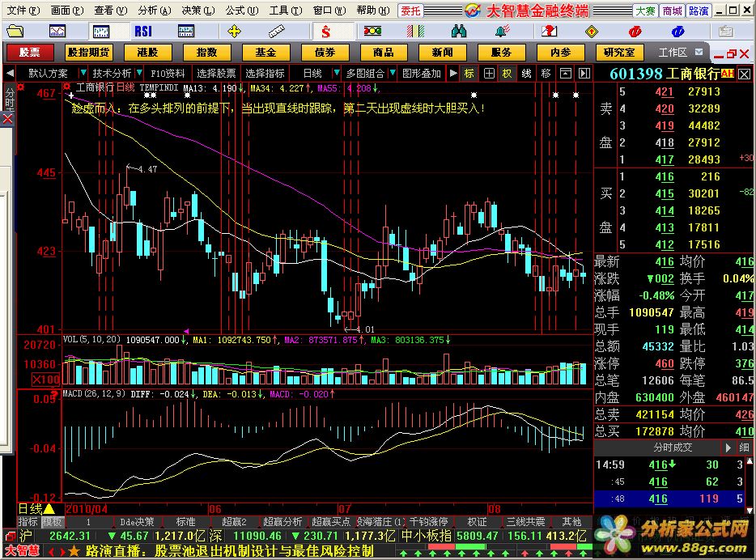Image resolution: width=756 pixels, height=560 pixels.
Task: Click the 委托 order button
Action: pyautogui.click(x=411, y=11)
